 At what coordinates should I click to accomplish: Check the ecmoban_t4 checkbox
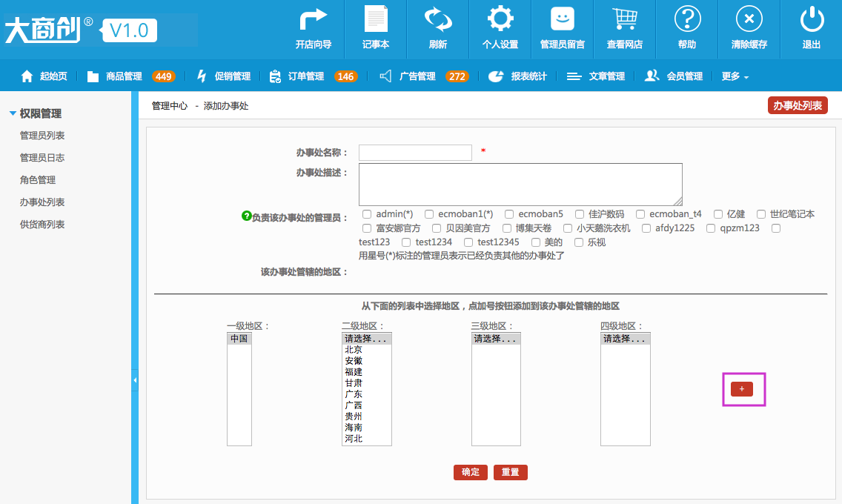point(640,214)
